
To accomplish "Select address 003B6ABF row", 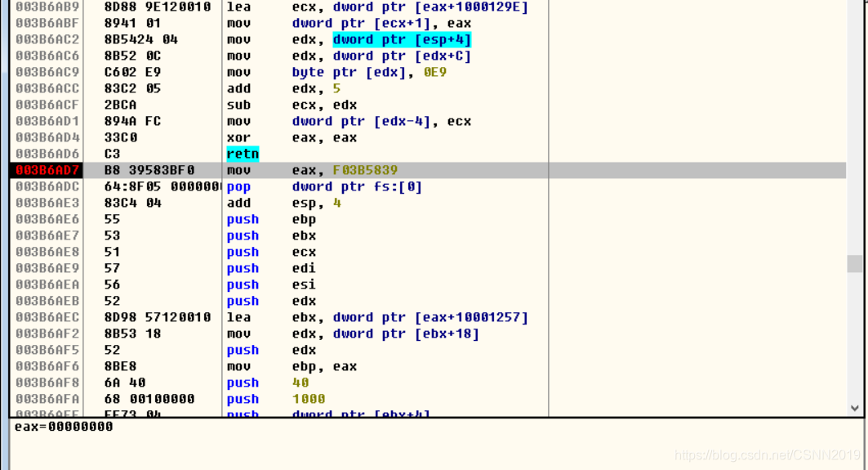I will (47, 23).
